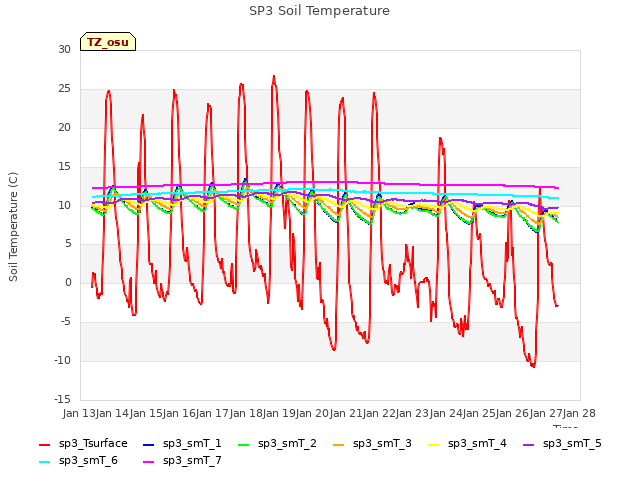
Task: Click the Jan 19 date tick label
Action: coord(279,413)
